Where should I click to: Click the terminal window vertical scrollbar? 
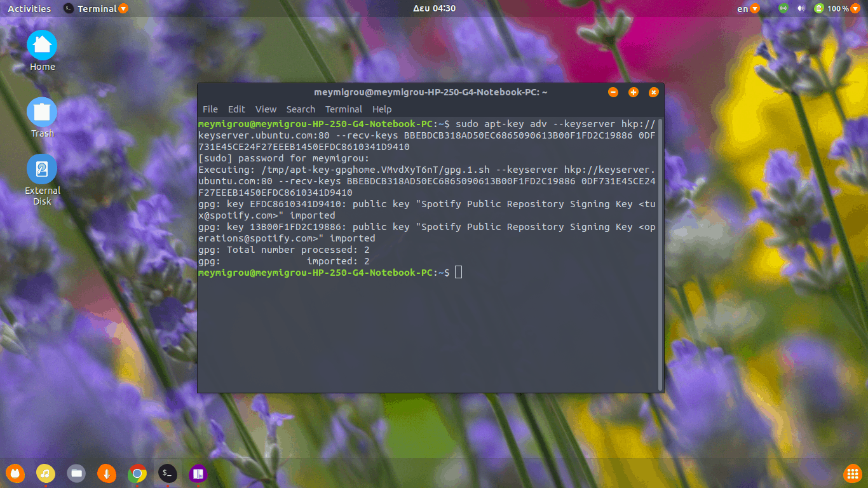(x=660, y=254)
